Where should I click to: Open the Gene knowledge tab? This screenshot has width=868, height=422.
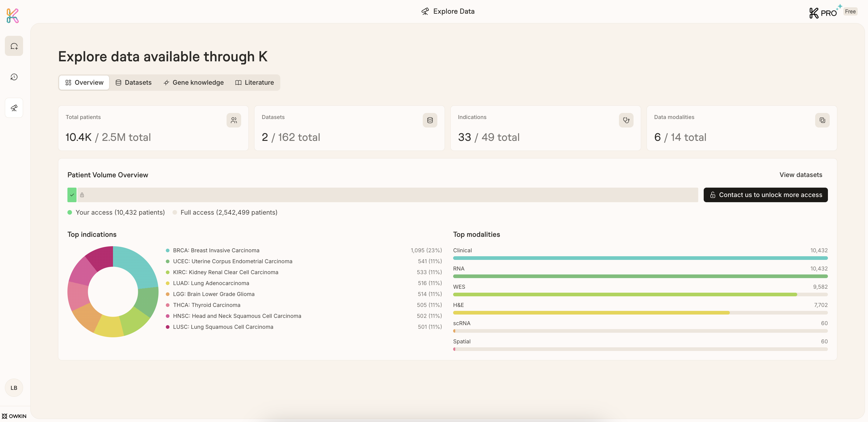pos(193,82)
